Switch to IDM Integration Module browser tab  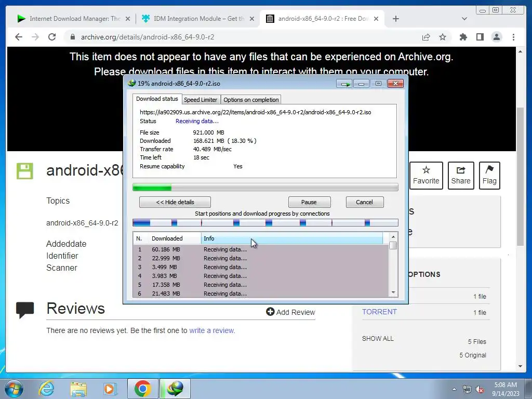click(x=198, y=19)
